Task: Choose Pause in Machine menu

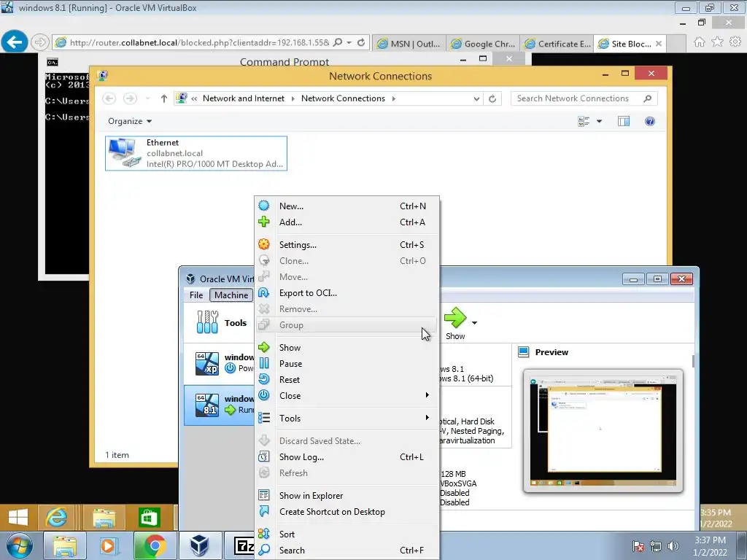Action: point(347,364)
